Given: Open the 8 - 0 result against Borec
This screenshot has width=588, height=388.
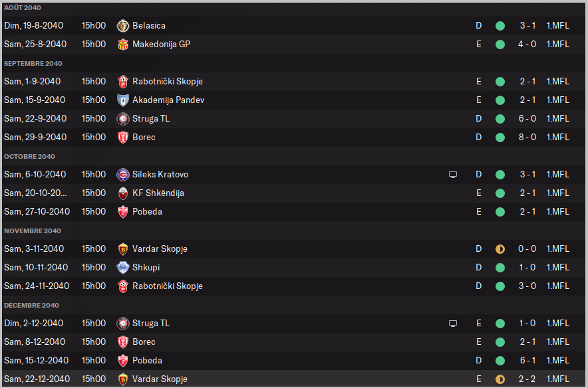Looking at the screenshot, I should pyautogui.click(x=528, y=138).
